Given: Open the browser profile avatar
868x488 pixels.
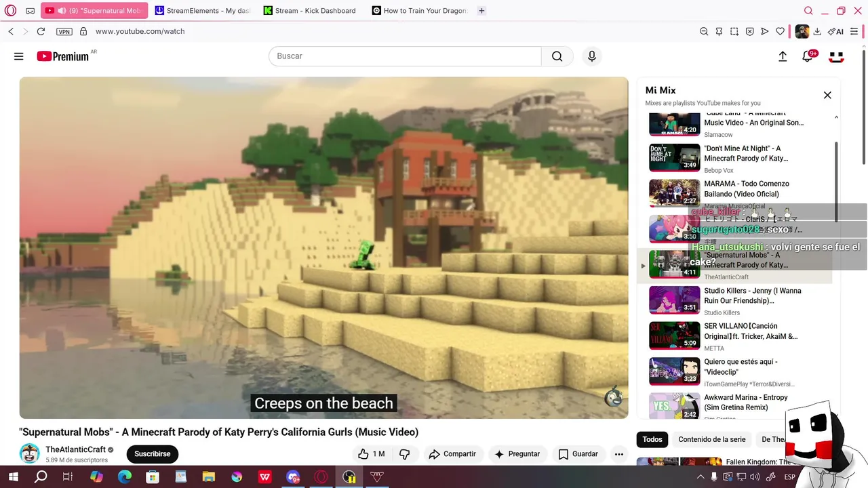Looking at the screenshot, I should [802, 31].
